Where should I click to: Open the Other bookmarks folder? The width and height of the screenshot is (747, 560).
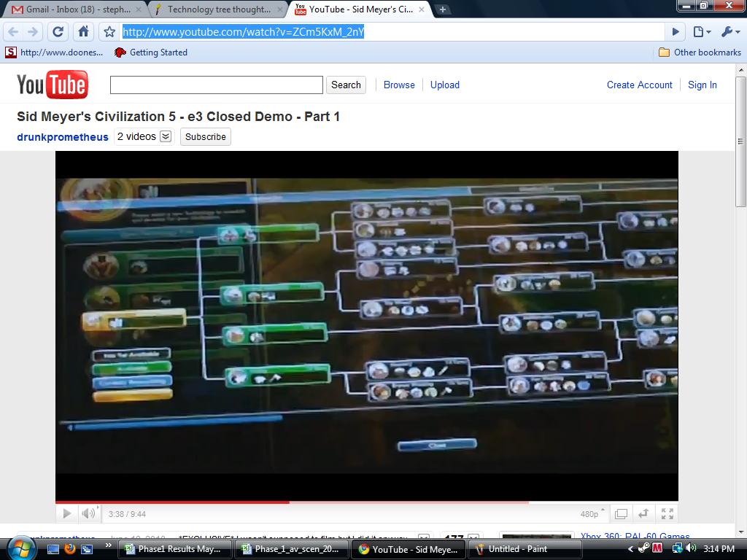pyautogui.click(x=700, y=52)
